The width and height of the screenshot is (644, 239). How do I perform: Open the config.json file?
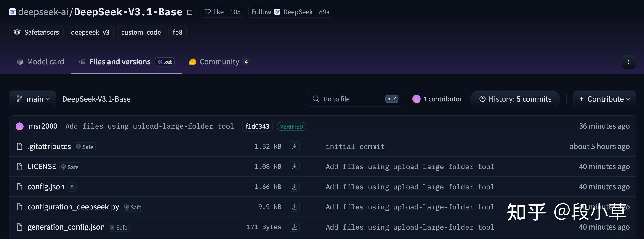point(46,187)
